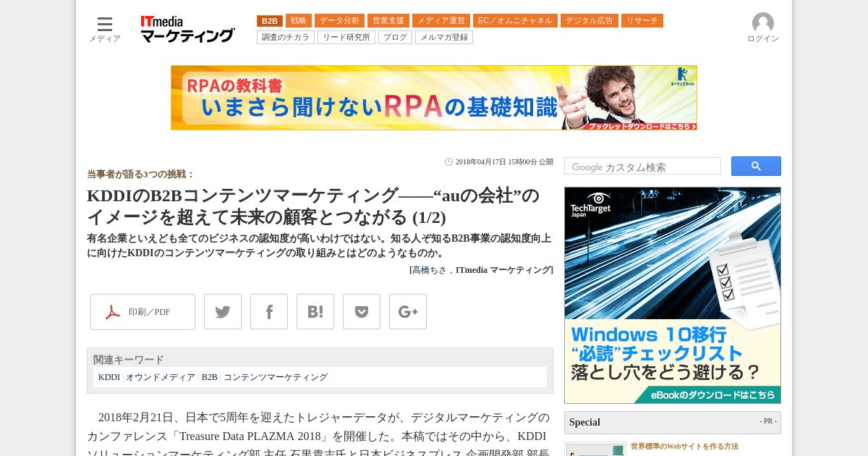Click the オウンドメディア keyword link

pos(161,377)
